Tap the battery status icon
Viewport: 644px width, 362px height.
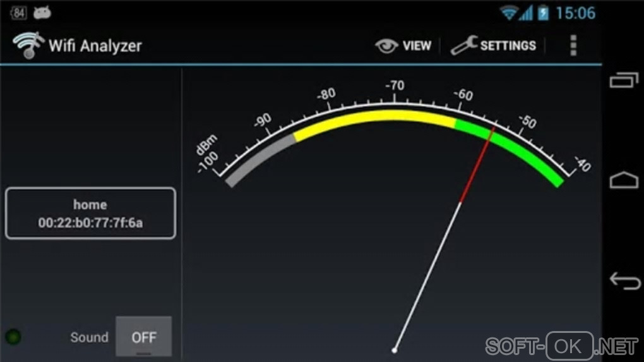tap(543, 13)
